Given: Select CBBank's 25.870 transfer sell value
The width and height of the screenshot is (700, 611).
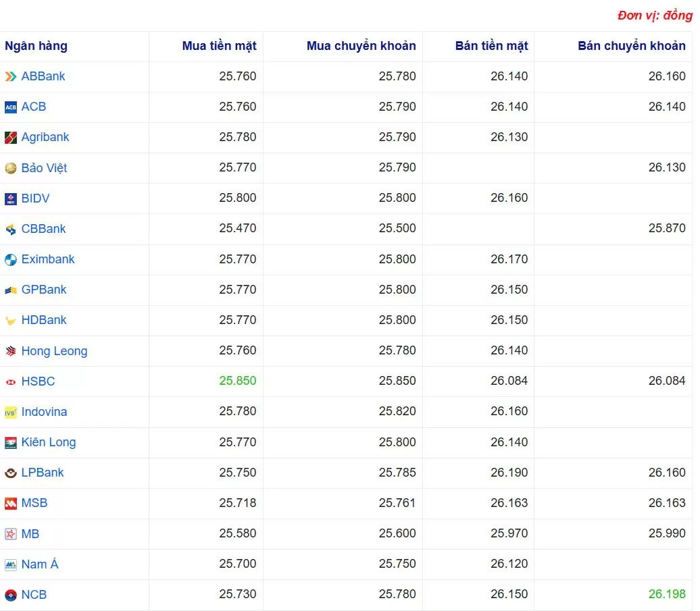Looking at the screenshot, I should tap(667, 228).
